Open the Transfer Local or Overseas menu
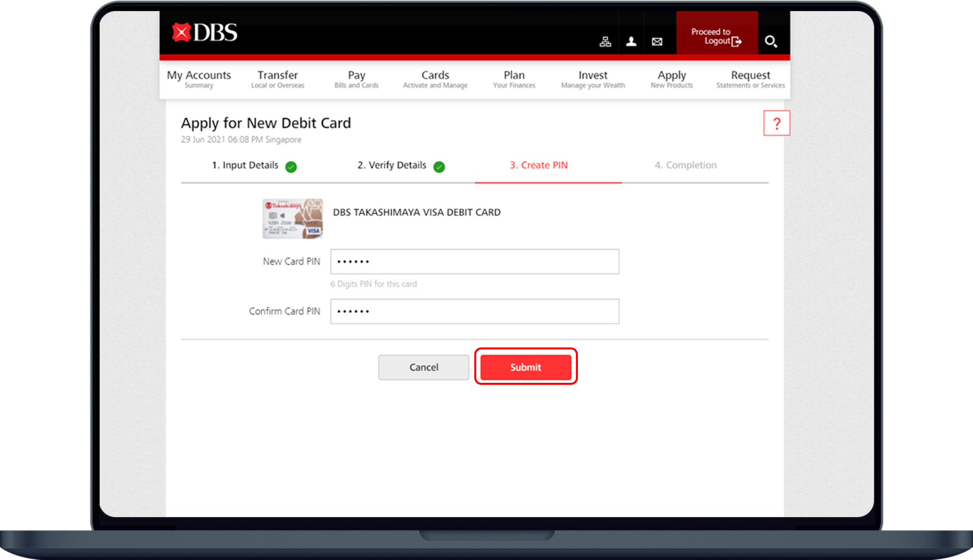This screenshot has width=973, height=560. pos(278,79)
